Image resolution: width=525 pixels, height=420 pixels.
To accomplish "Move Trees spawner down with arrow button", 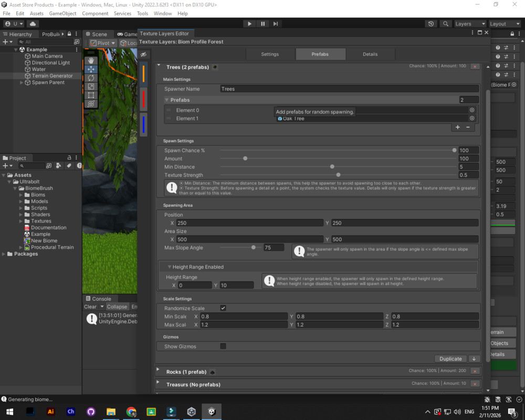I will click(x=474, y=359).
